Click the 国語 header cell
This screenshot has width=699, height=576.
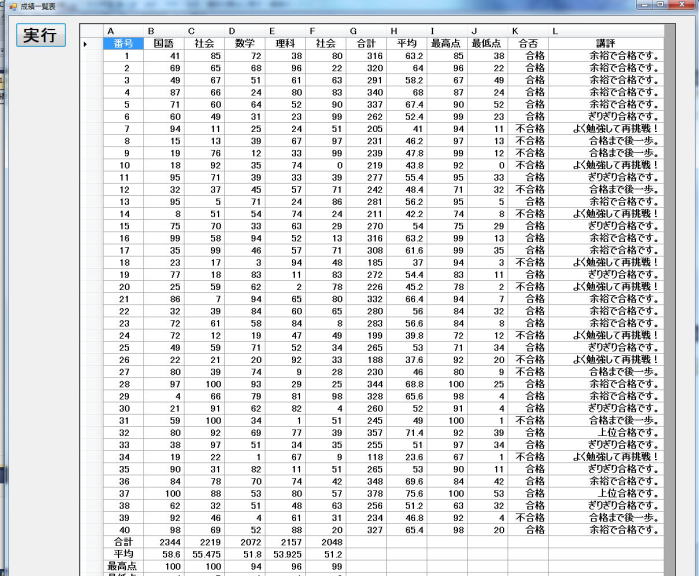(x=164, y=43)
